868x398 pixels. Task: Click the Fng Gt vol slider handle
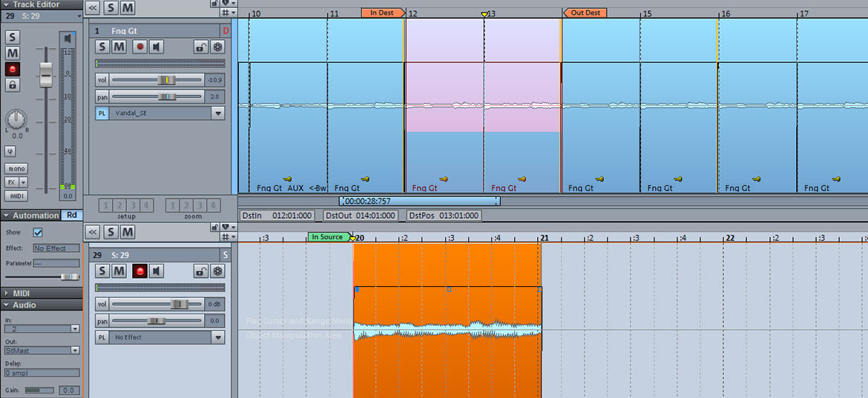166,80
